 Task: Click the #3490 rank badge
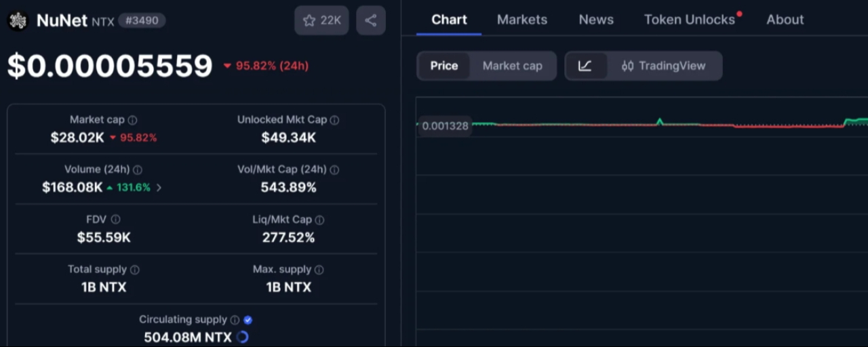click(142, 20)
